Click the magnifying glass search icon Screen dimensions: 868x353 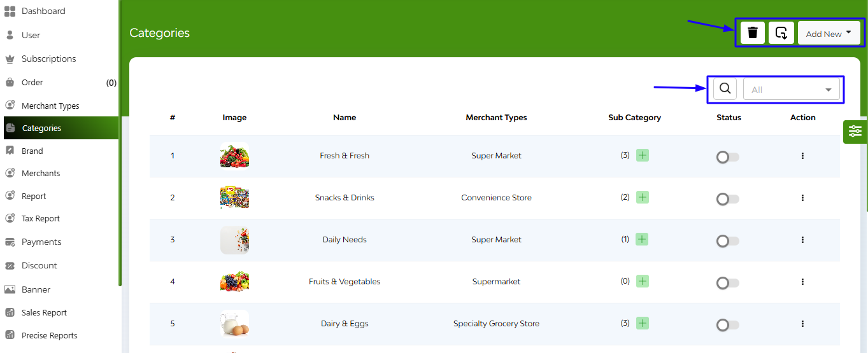725,89
